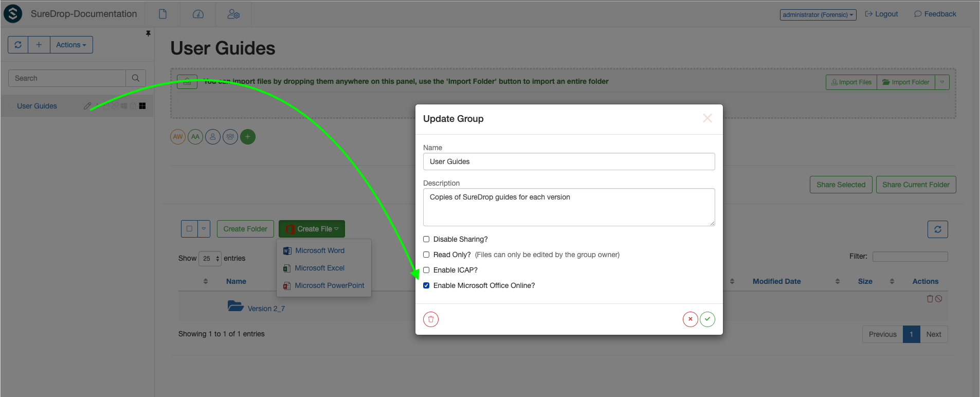Click the bug icon in User Guides row
Viewport: 980px width, 397px height.
(x=133, y=106)
